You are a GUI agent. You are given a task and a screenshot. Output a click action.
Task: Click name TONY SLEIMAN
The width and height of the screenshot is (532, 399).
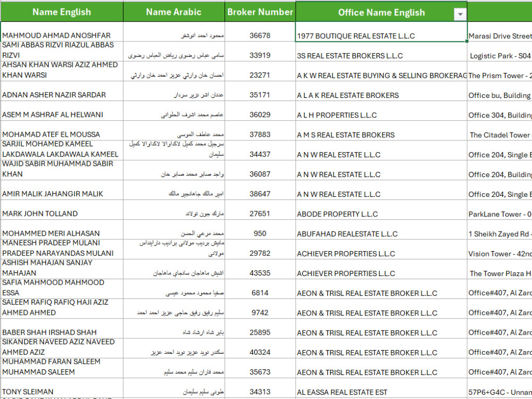tap(62, 388)
